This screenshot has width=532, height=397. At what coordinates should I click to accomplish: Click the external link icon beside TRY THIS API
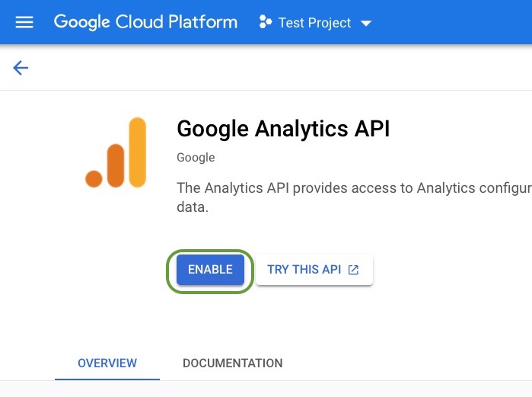pos(353,270)
